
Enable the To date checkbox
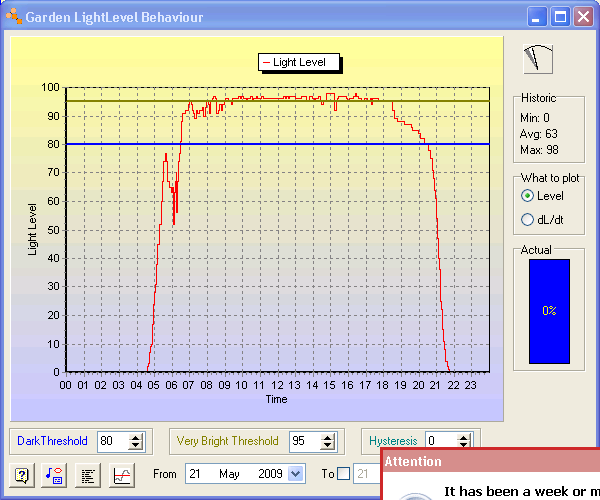[343, 474]
